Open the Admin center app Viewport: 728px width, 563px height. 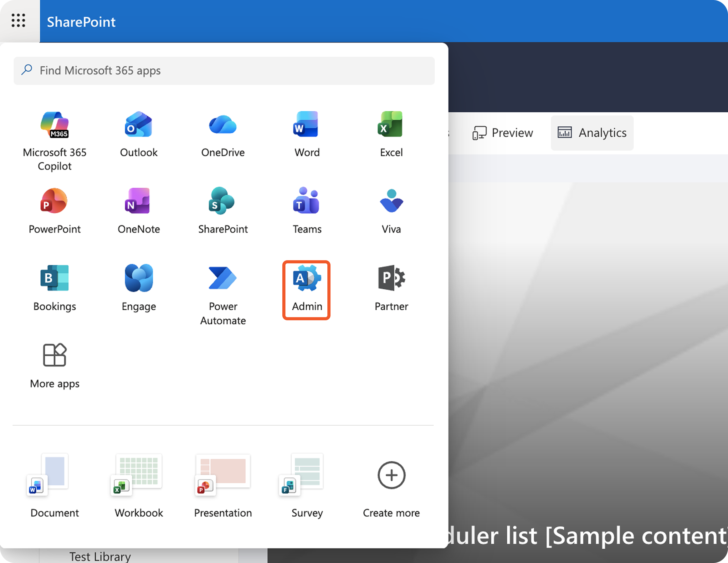coord(306,290)
